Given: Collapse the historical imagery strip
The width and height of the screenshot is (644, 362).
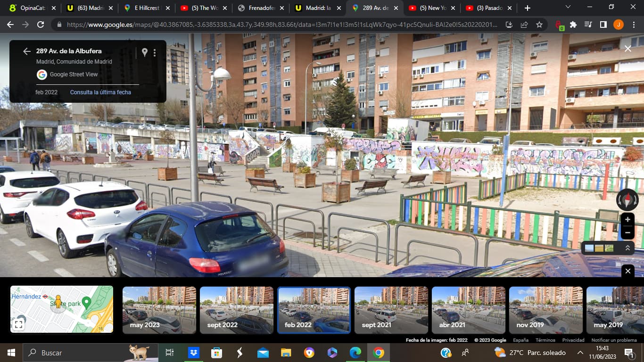Looking at the screenshot, I should pyautogui.click(x=627, y=271).
